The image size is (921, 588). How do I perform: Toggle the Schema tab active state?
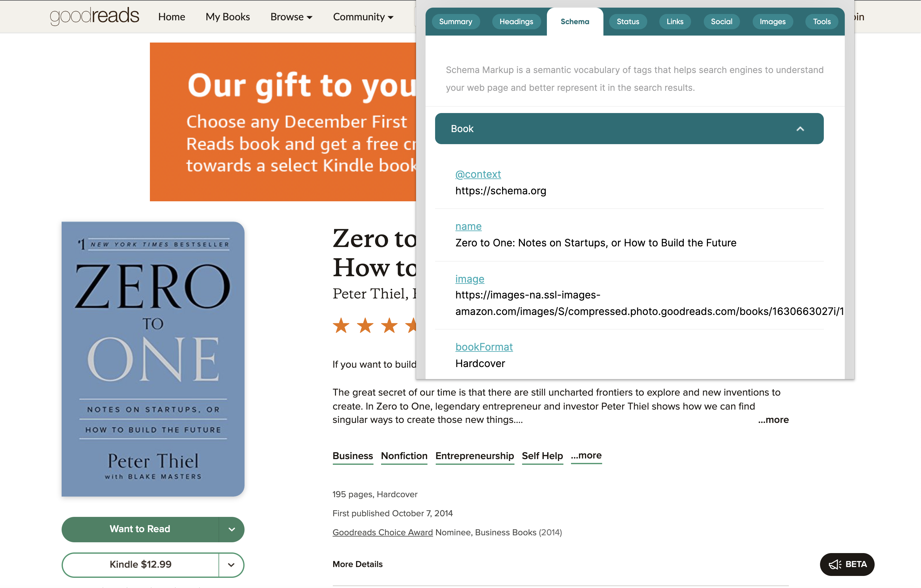(574, 22)
